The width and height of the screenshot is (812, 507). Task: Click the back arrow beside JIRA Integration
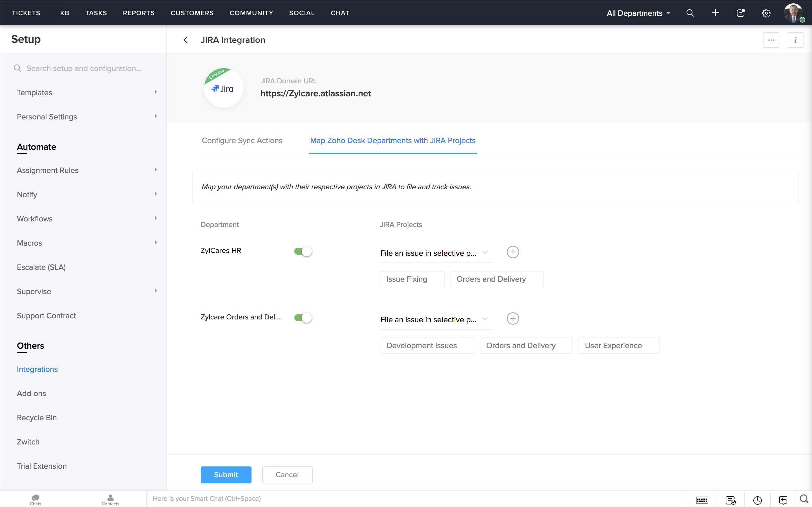click(186, 40)
